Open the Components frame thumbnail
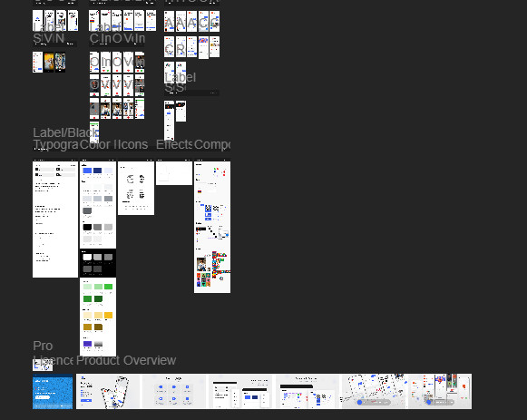The height and width of the screenshot is (420, 527). 212,227
